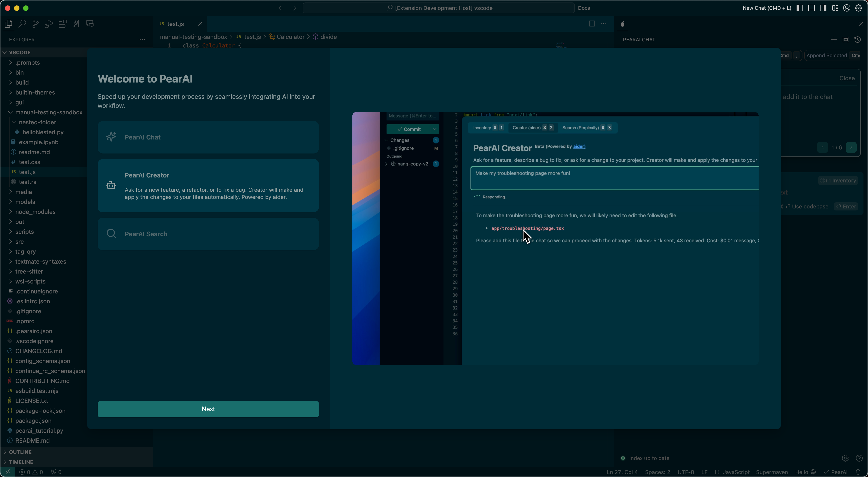
Task: Open the Extensions view icon
Action: [x=63, y=24]
